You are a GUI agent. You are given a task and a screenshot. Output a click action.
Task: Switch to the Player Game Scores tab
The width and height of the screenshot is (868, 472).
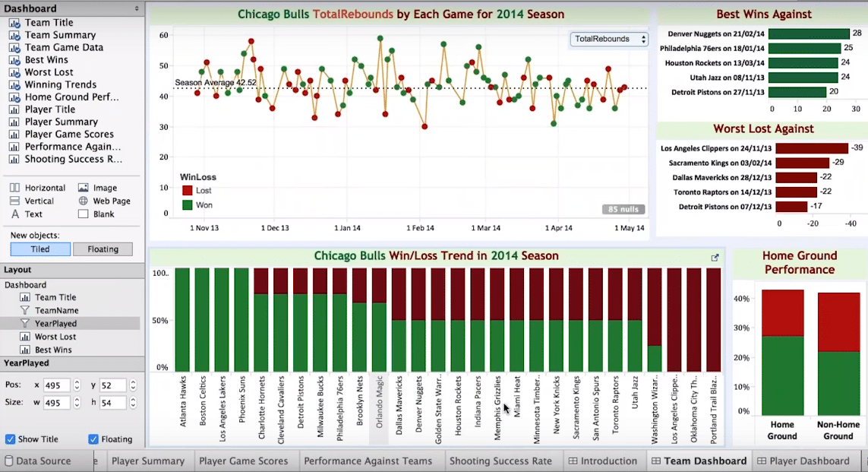[244, 461]
